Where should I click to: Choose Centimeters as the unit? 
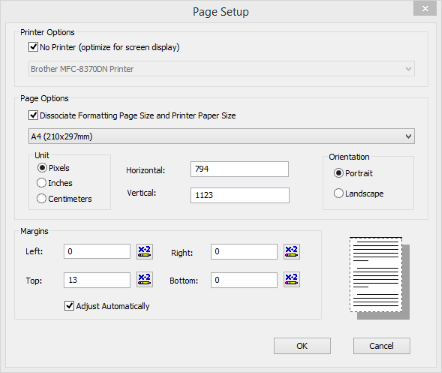coord(42,199)
